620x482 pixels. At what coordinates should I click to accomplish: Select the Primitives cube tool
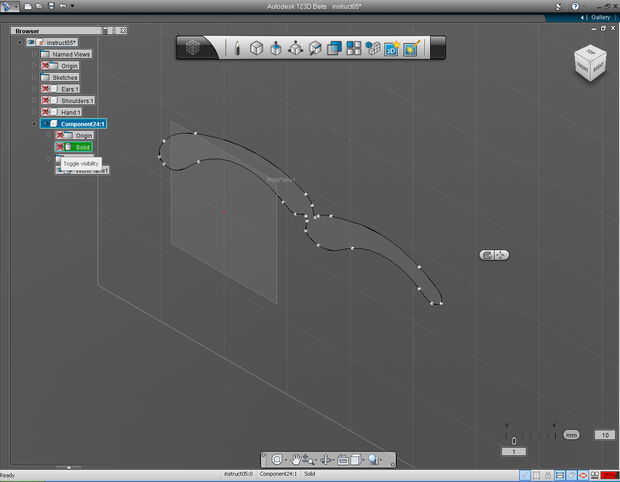point(256,48)
